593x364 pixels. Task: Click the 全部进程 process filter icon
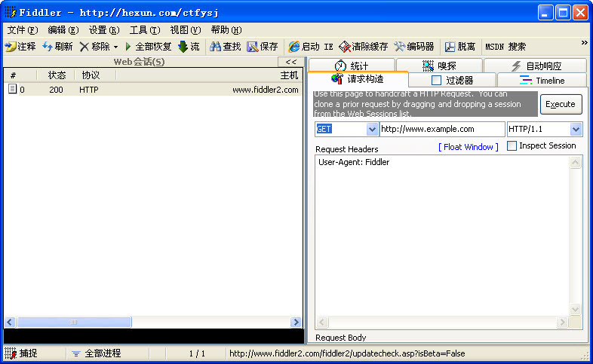point(76,353)
